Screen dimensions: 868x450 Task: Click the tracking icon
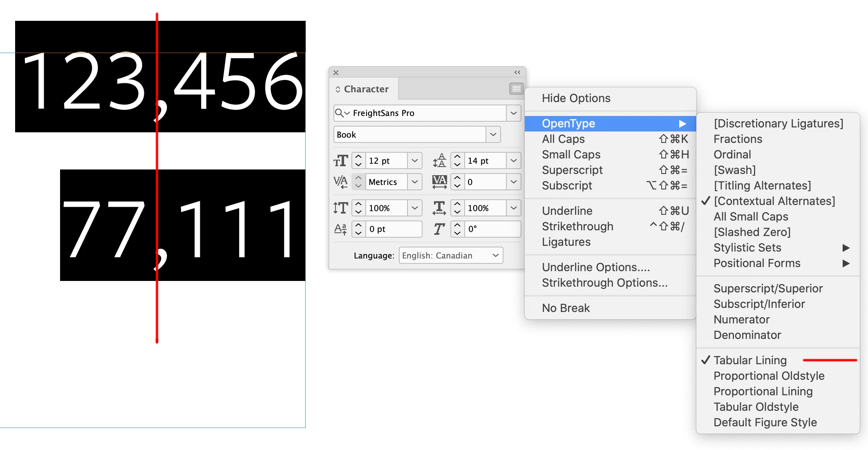tap(439, 182)
